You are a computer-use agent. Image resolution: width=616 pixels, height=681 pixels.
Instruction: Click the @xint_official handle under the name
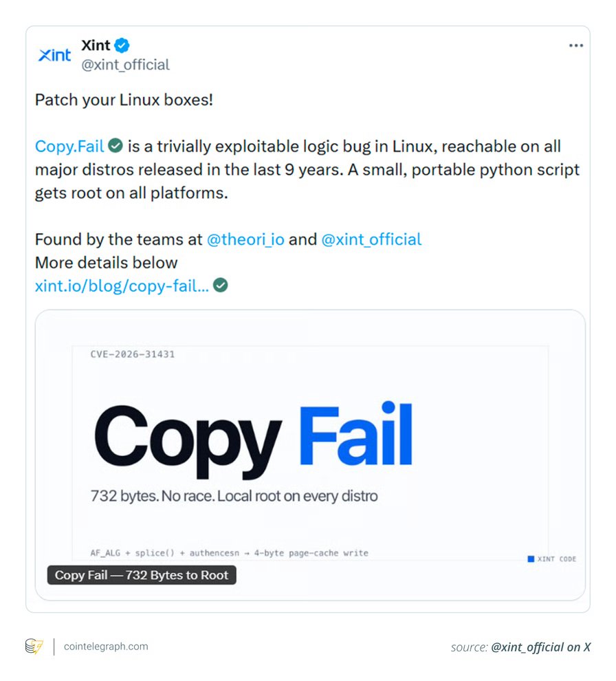click(x=125, y=65)
